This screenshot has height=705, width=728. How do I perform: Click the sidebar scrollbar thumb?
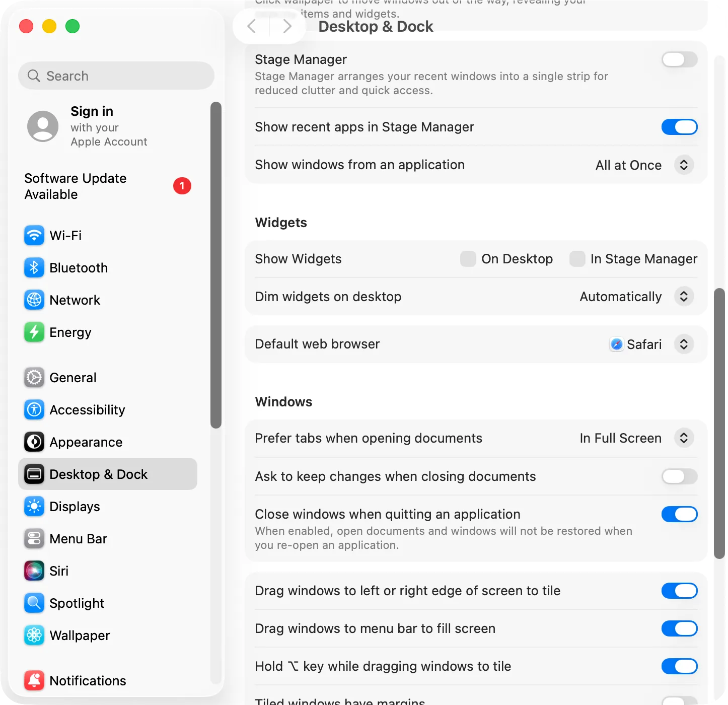216,265
